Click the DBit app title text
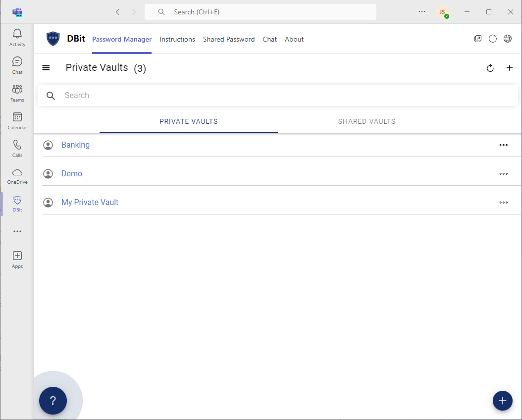 click(x=76, y=39)
